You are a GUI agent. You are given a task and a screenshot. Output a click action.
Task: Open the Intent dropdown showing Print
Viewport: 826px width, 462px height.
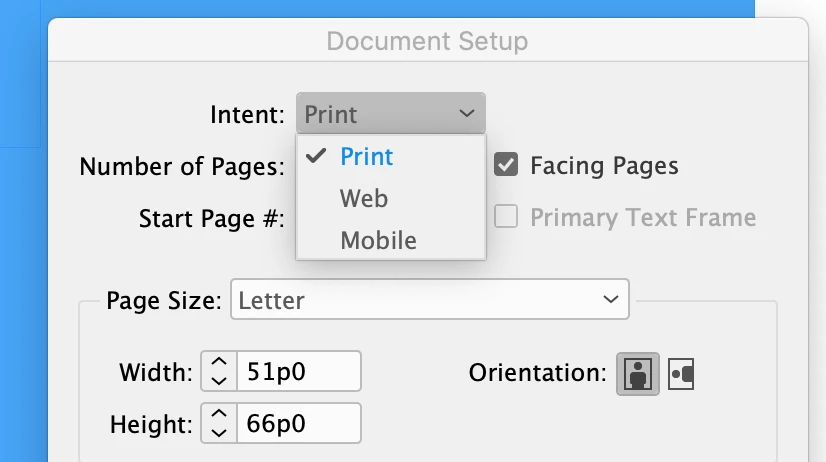pyautogui.click(x=390, y=113)
